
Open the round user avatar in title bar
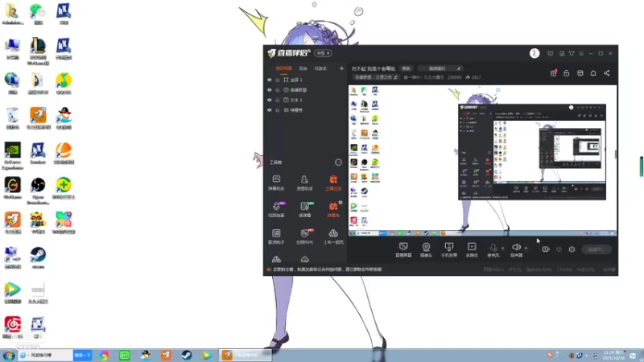[535, 53]
